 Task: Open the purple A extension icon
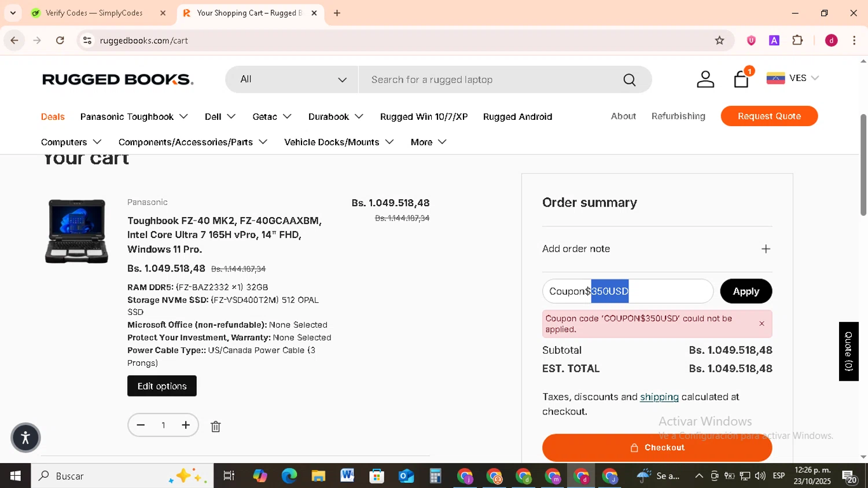(774, 41)
